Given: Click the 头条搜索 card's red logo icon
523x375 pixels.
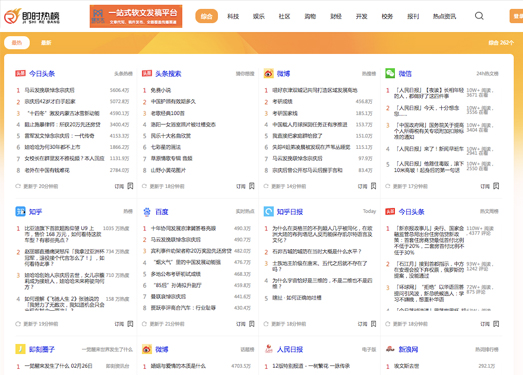Looking at the screenshot, I should (x=147, y=73).
